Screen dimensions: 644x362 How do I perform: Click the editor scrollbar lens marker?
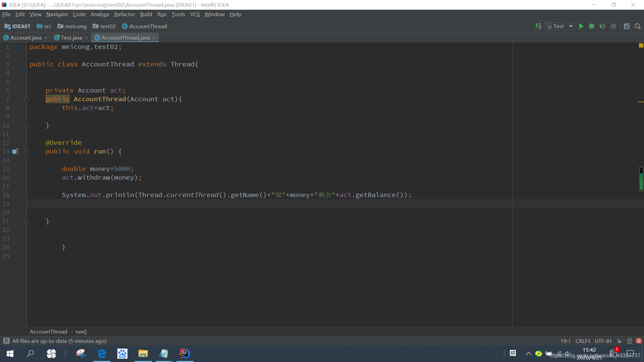pyautogui.click(x=641, y=179)
